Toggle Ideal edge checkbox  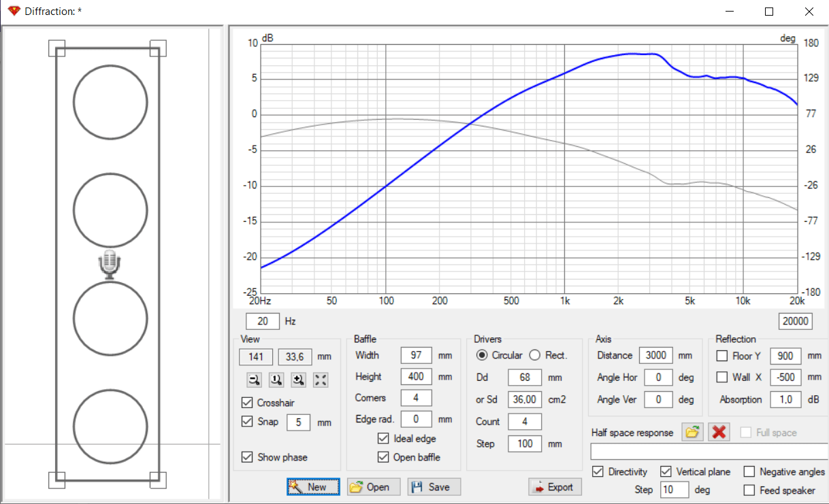(383, 439)
